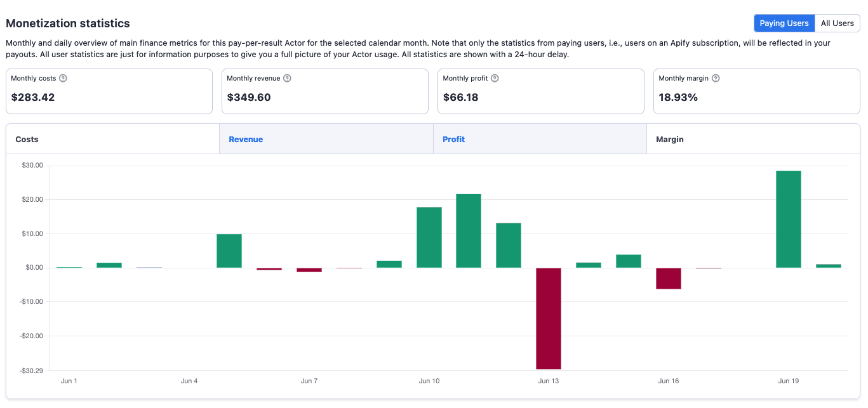Click the Monthly costs $283.42 card
The image size is (868, 408).
click(x=109, y=91)
